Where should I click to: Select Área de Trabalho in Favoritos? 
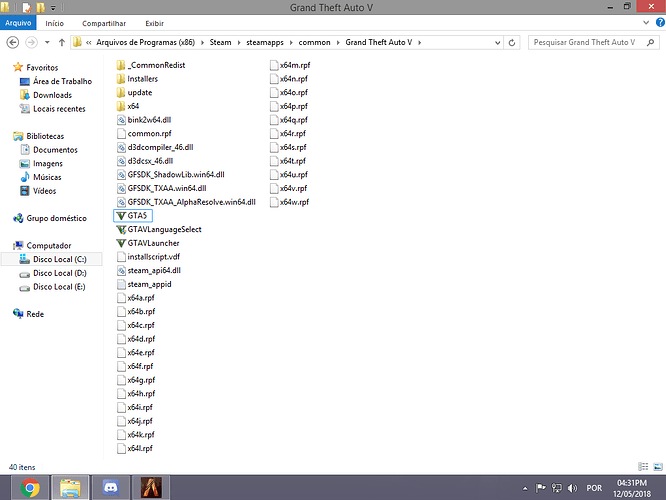pos(62,81)
